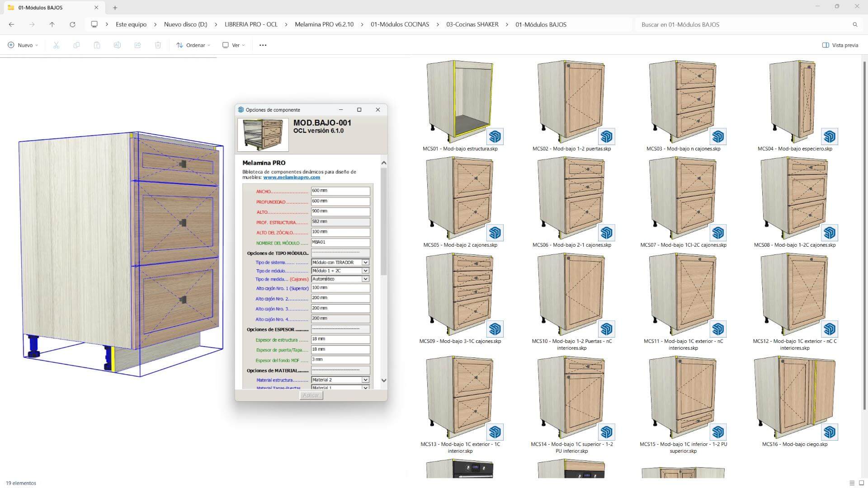Click the Rename icon in toolbar
This screenshot has width=868, height=488.
click(117, 45)
